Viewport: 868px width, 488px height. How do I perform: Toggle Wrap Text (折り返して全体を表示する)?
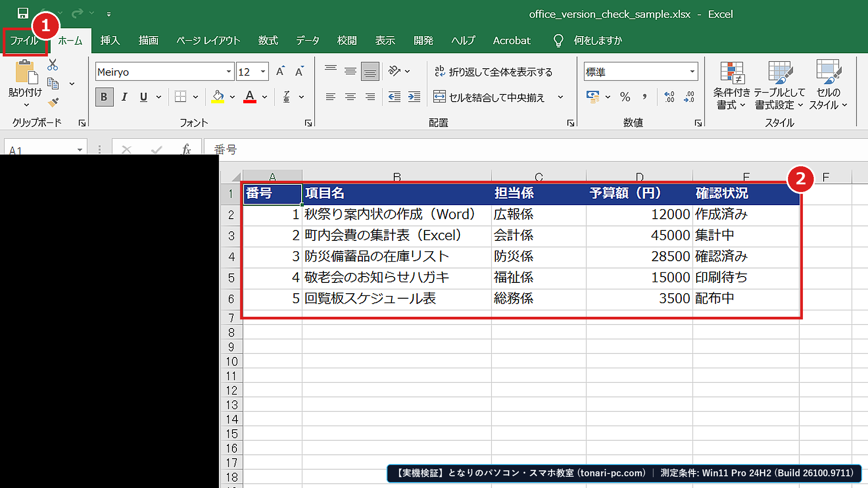(x=493, y=71)
